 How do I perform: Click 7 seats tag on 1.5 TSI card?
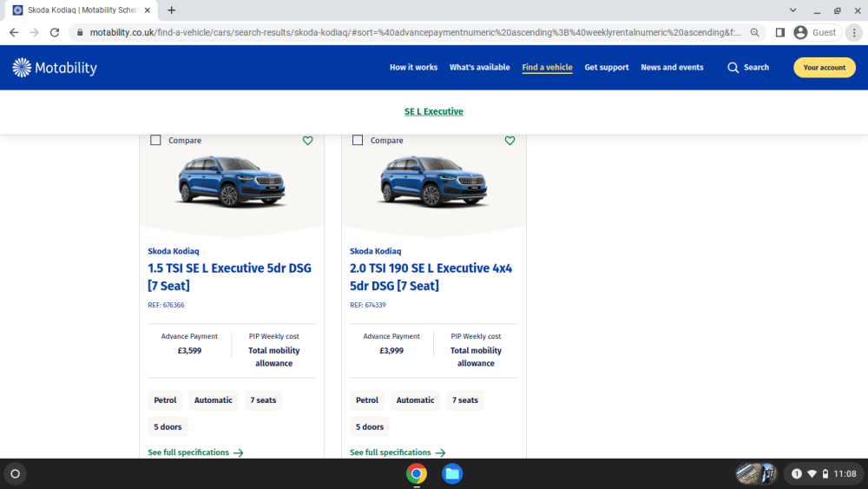click(263, 400)
